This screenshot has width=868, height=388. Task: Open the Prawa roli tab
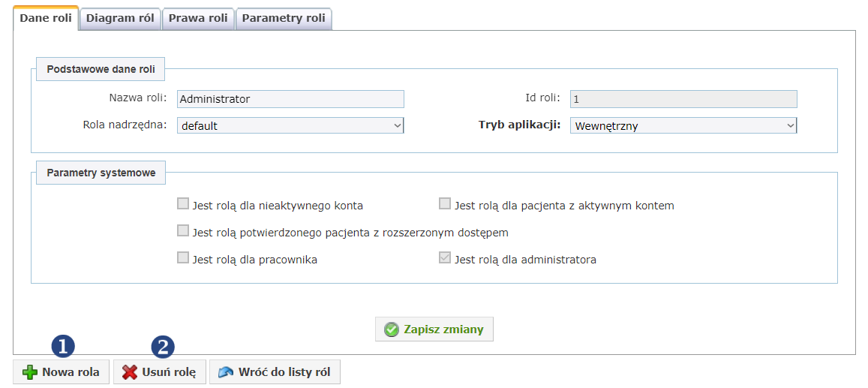[x=198, y=18]
